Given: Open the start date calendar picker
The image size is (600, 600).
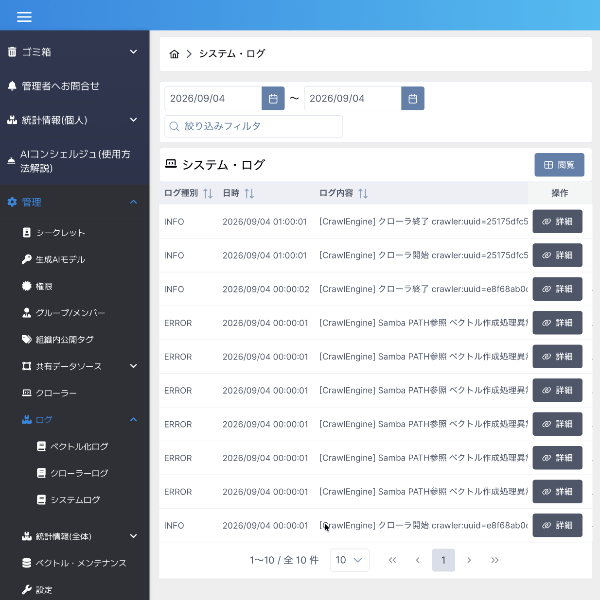Looking at the screenshot, I should (273, 99).
